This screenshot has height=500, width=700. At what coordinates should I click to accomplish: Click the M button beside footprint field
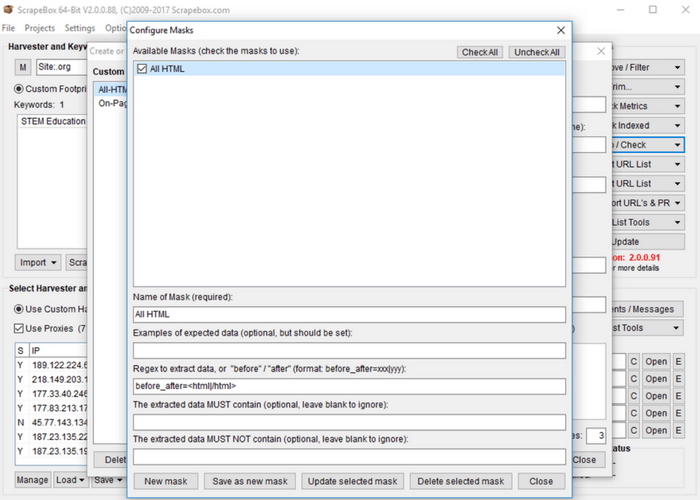(x=23, y=67)
